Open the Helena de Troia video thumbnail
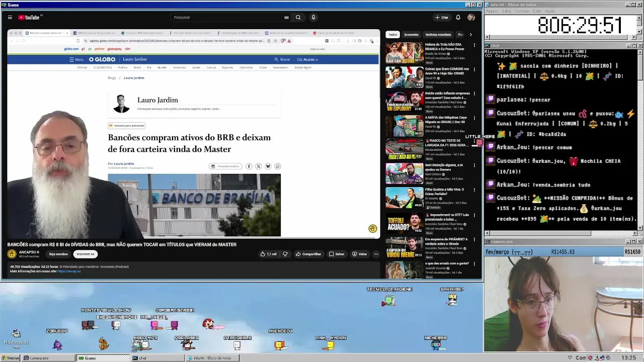Viewport: 644px width, 362px height. (405, 53)
